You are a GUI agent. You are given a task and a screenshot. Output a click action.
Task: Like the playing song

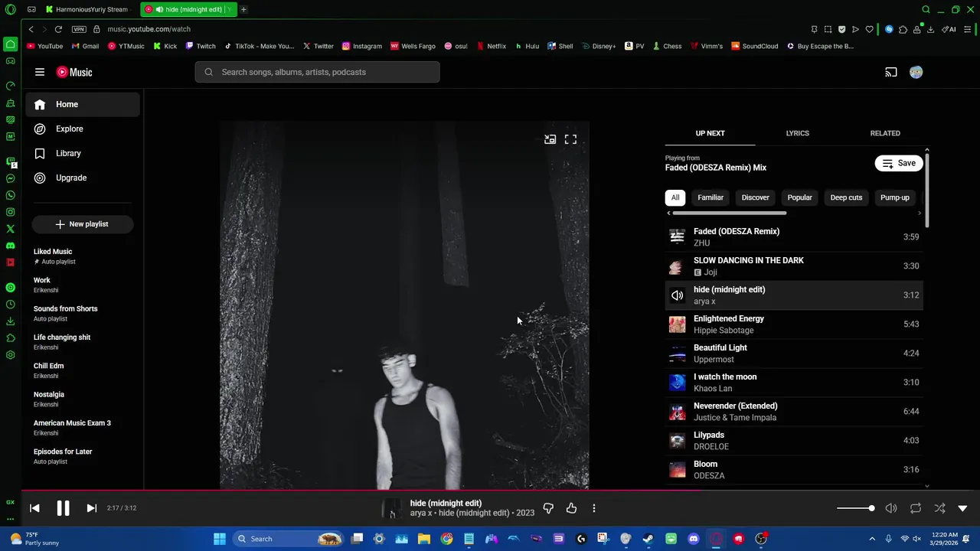[571, 508]
